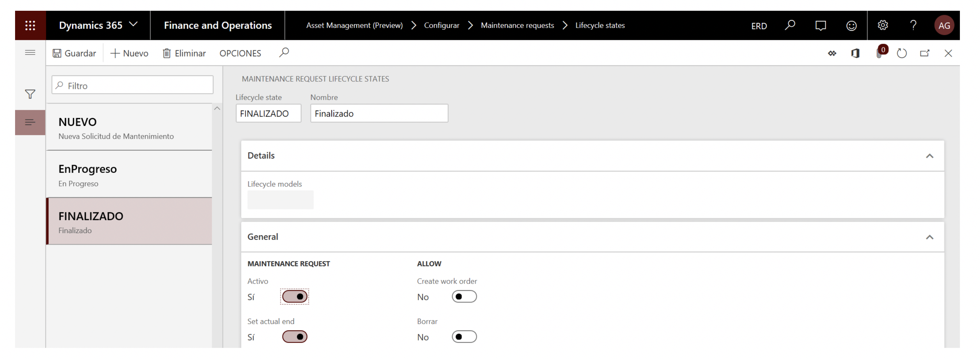The height and width of the screenshot is (359, 980).
Task: Open the messages chat icon
Action: [x=820, y=25]
